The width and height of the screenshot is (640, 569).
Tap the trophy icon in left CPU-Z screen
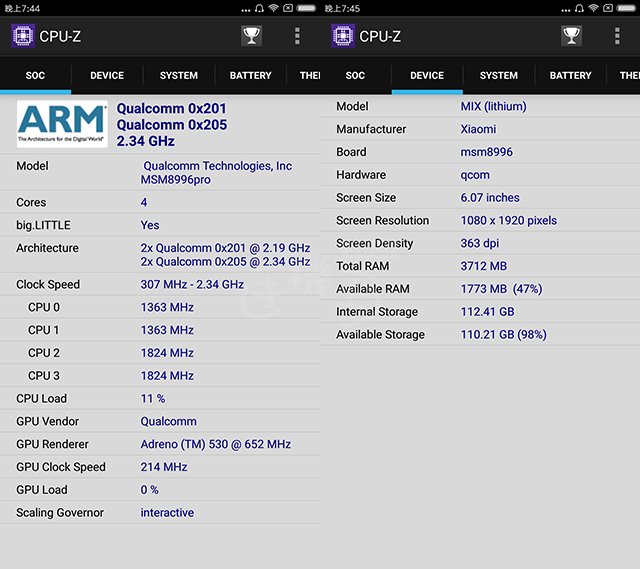(x=251, y=36)
